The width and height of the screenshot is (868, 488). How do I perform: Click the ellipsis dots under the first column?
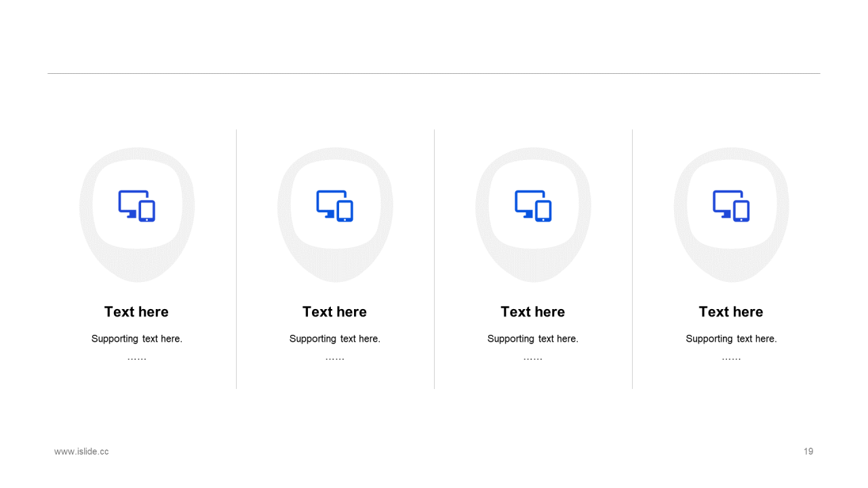pos(137,359)
